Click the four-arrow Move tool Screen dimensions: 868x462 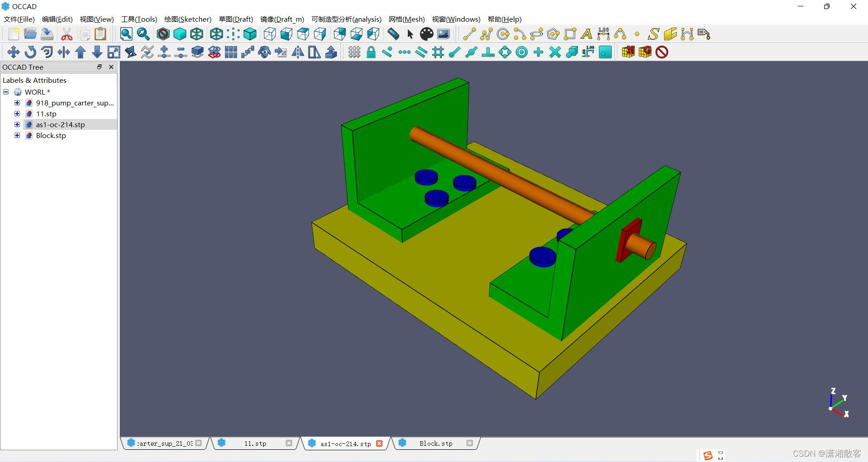click(x=14, y=52)
